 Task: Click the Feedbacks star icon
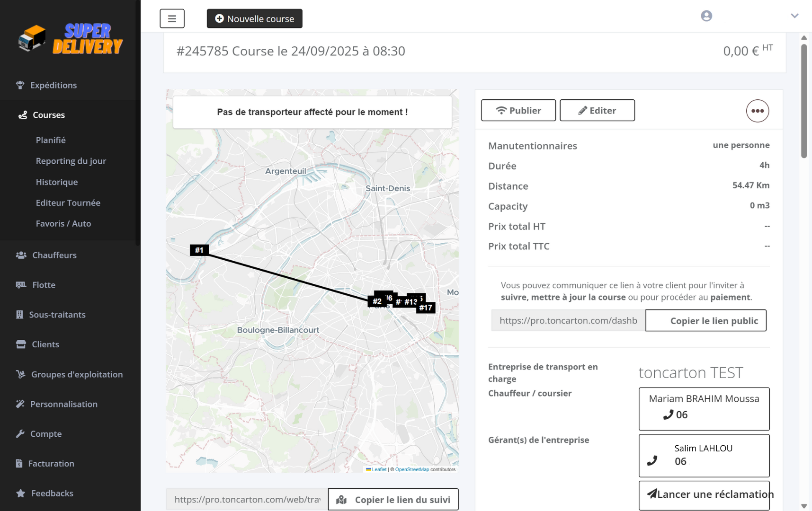[x=20, y=493]
